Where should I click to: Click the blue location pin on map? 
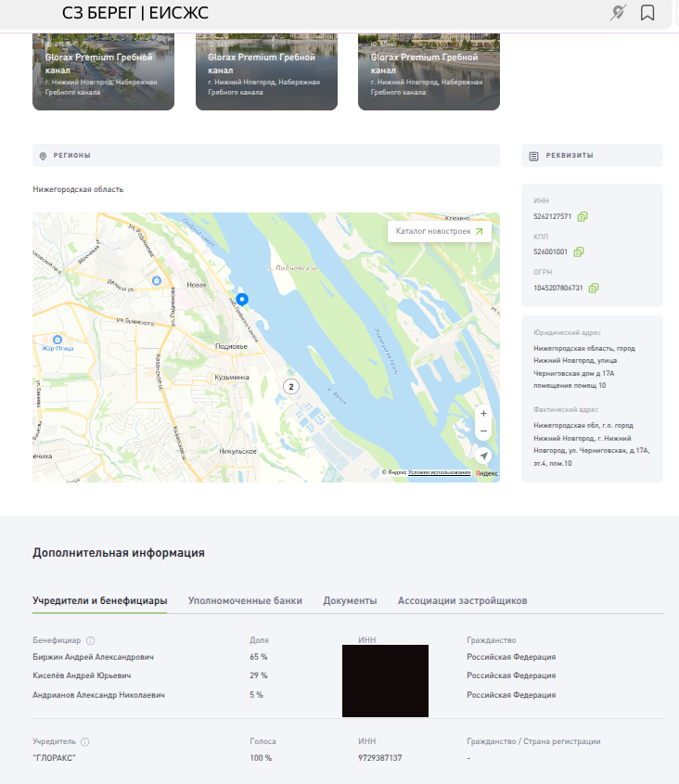tap(242, 299)
